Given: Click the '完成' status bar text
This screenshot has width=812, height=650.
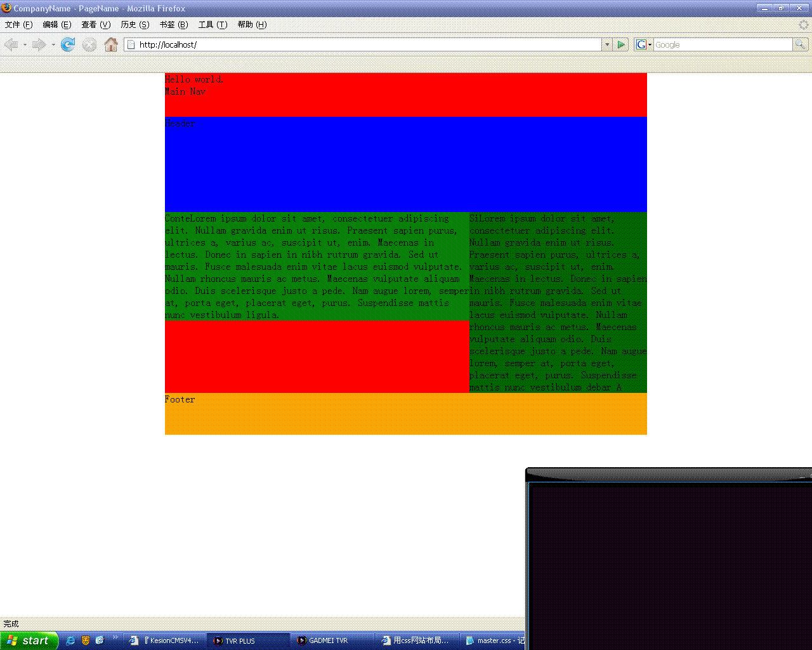Looking at the screenshot, I should pyautogui.click(x=11, y=624).
